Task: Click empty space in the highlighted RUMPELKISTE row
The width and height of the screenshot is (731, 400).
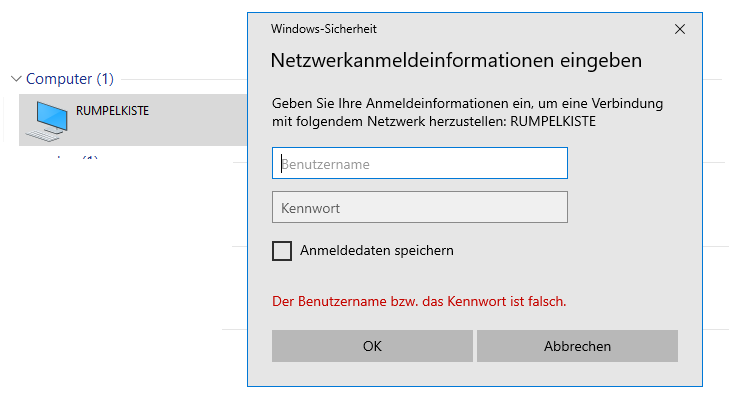Action: coord(200,125)
